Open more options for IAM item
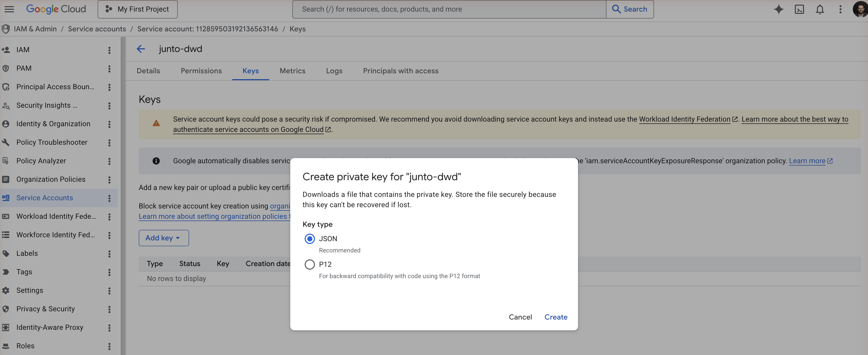 click(x=109, y=50)
